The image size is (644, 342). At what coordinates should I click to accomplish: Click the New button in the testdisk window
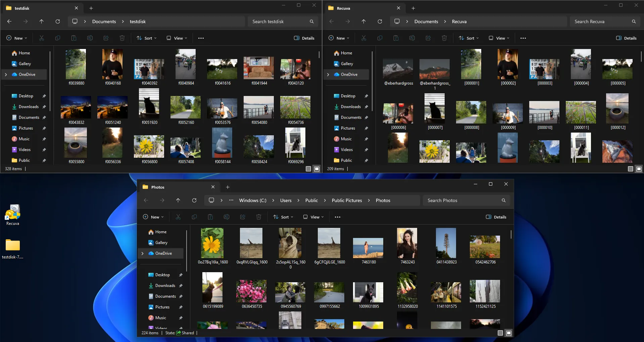pyautogui.click(x=16, y=38)
